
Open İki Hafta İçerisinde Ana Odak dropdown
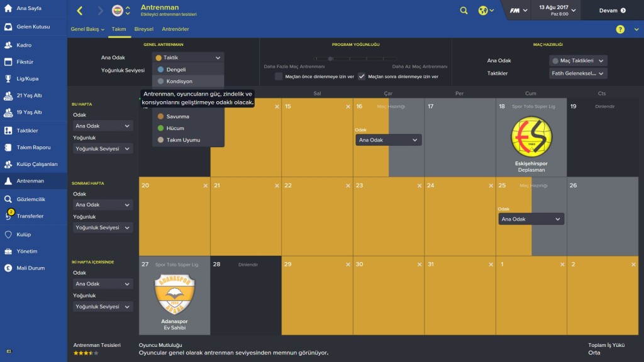103,284
